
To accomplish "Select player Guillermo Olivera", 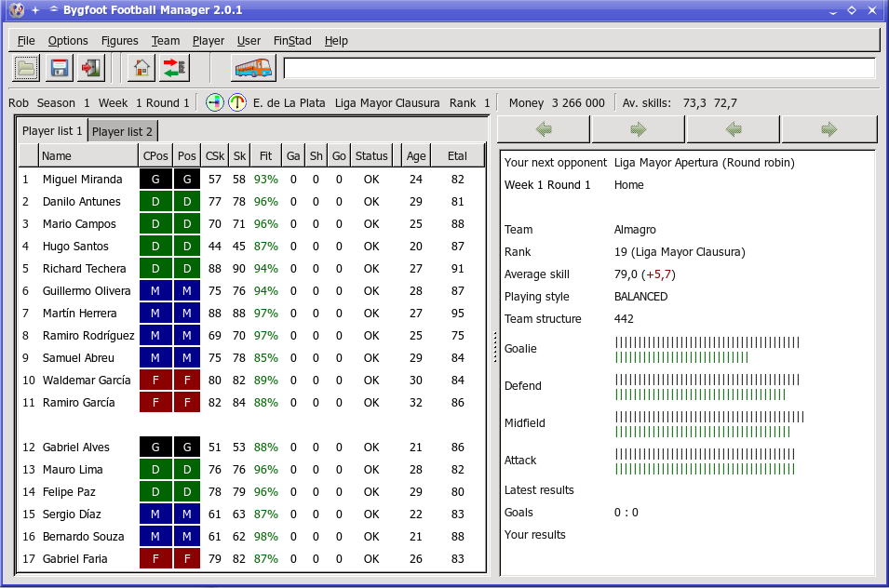I will coord(252,291).
